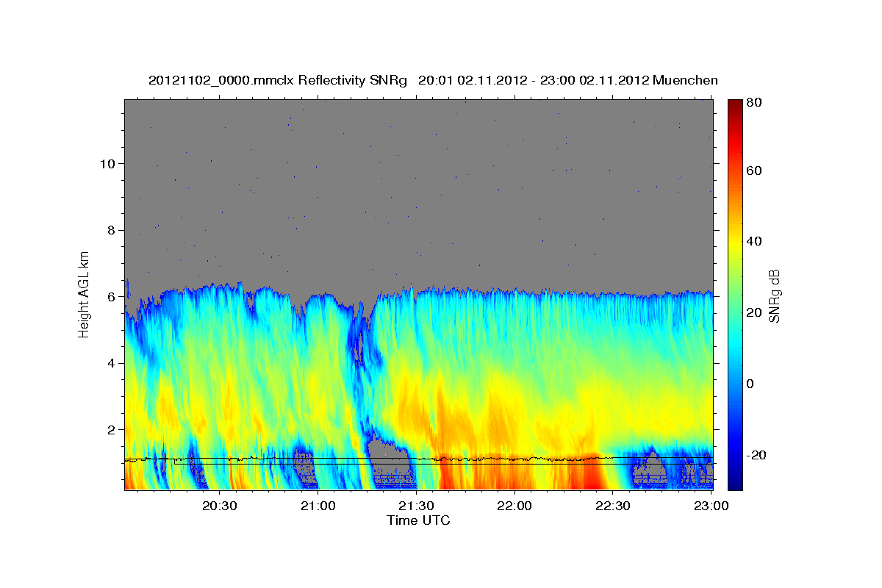Screen dimensions: 882x588
Task: Click height axis label '2'
Action: [111, 429]
